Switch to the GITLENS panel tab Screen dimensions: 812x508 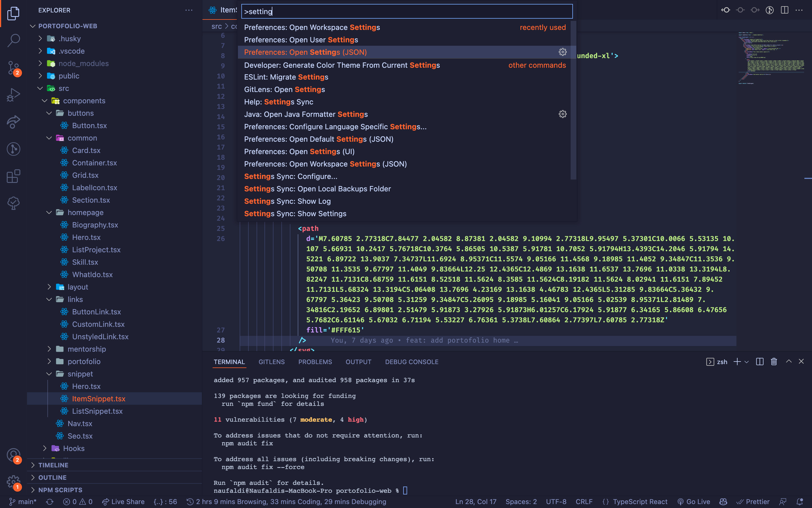coord(272,362)
